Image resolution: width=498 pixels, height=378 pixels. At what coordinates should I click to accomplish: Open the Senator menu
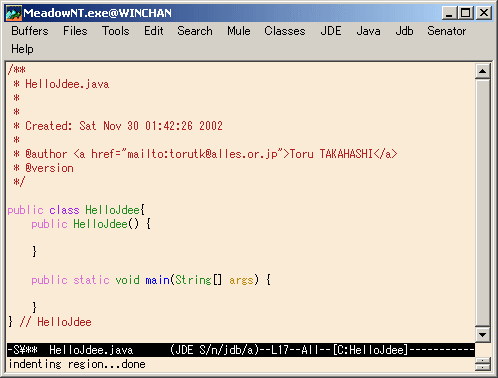click(447, 31)
